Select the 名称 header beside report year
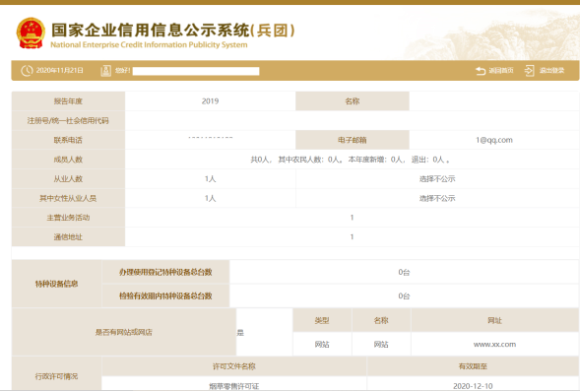Viewport: 580px width, 392px height. pyautogui.click(x=353, y=101)
